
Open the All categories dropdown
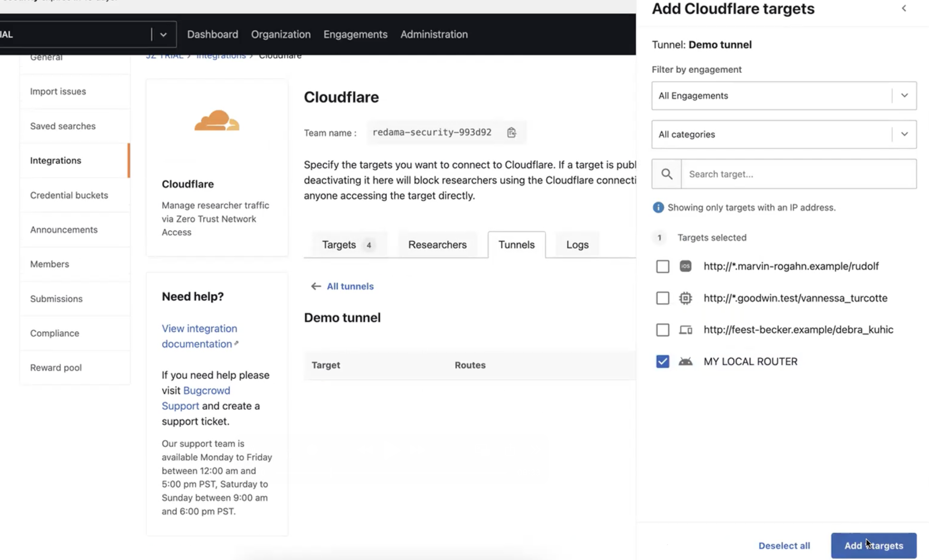point(784,134)
